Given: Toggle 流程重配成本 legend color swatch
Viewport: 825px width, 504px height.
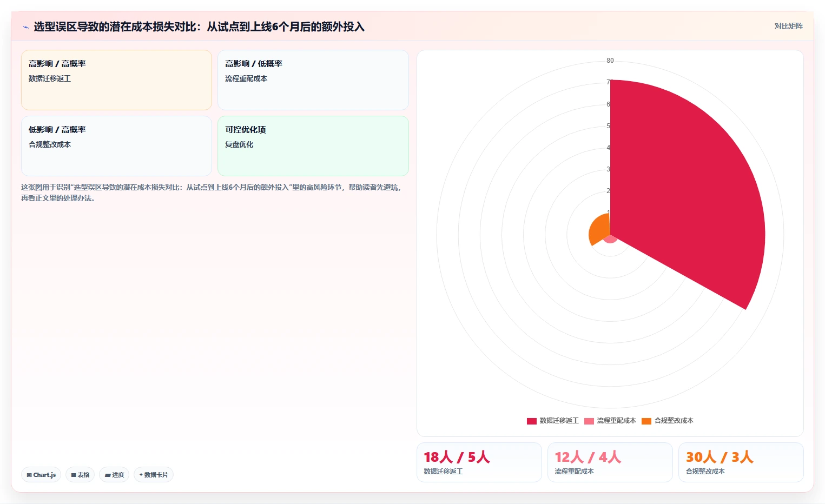Looking at the screenshot, I should (x=589, y=421).
